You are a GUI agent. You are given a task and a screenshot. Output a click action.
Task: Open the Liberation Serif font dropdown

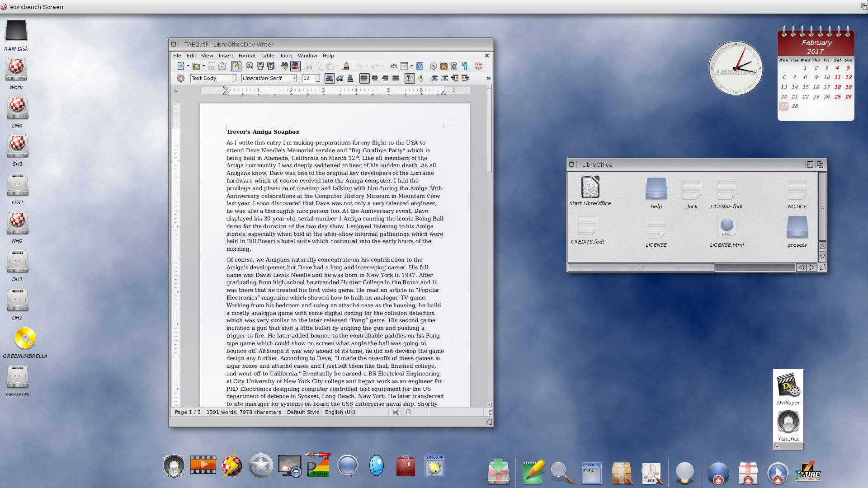(295, 78)
